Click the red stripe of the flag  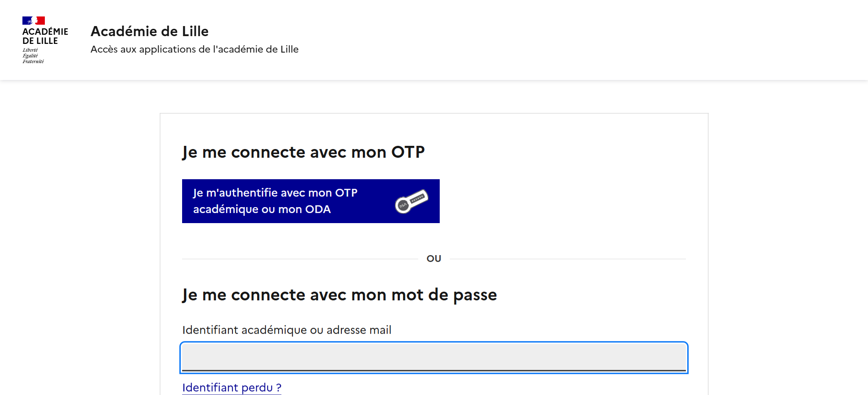click(41, 21)
